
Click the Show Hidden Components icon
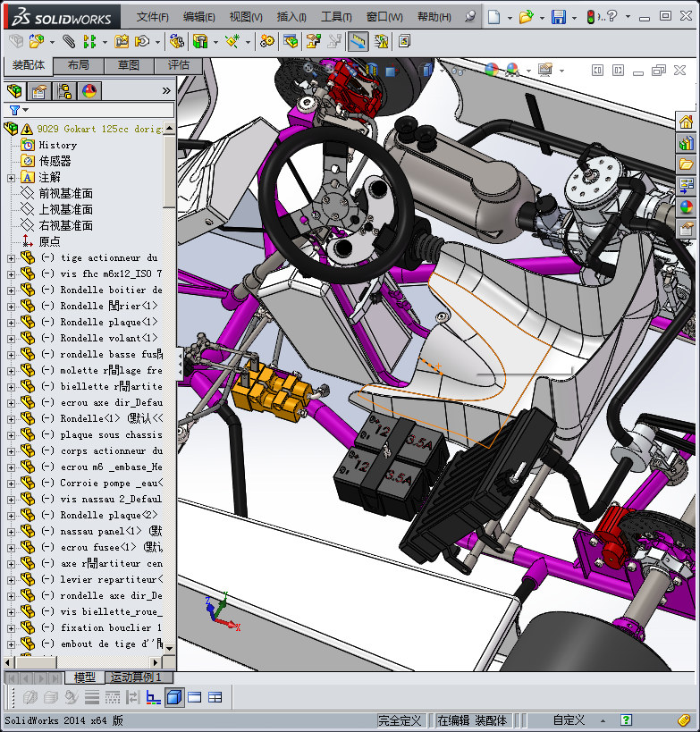[176, 41]
